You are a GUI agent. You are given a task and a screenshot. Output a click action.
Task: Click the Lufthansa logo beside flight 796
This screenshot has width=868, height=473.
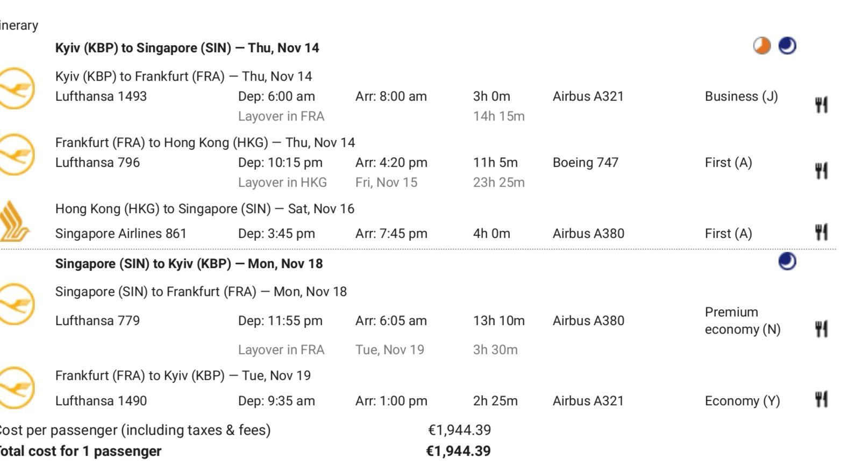(x=16, y=154)
